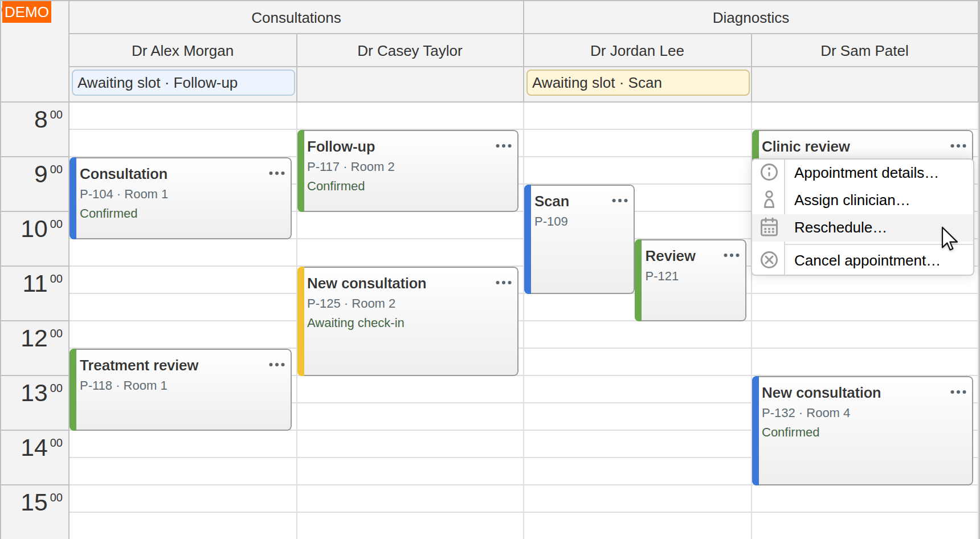
Task: Select Cancel appointment… in the context menu
Action: click(863, 260)
